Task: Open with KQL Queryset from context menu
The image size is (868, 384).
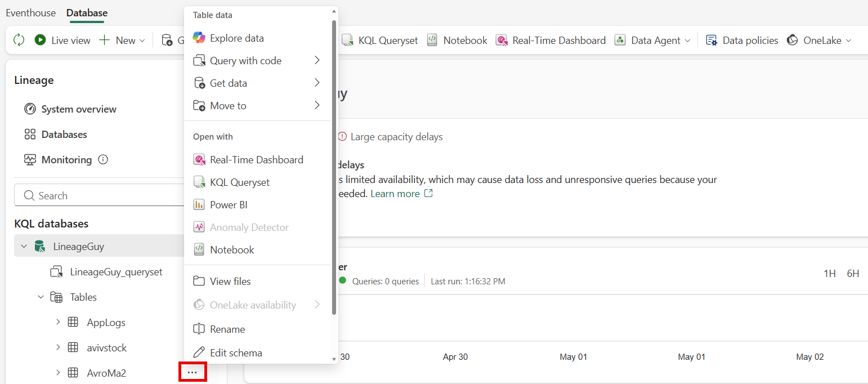Action: pyautogui.click(x=257, y=182)
